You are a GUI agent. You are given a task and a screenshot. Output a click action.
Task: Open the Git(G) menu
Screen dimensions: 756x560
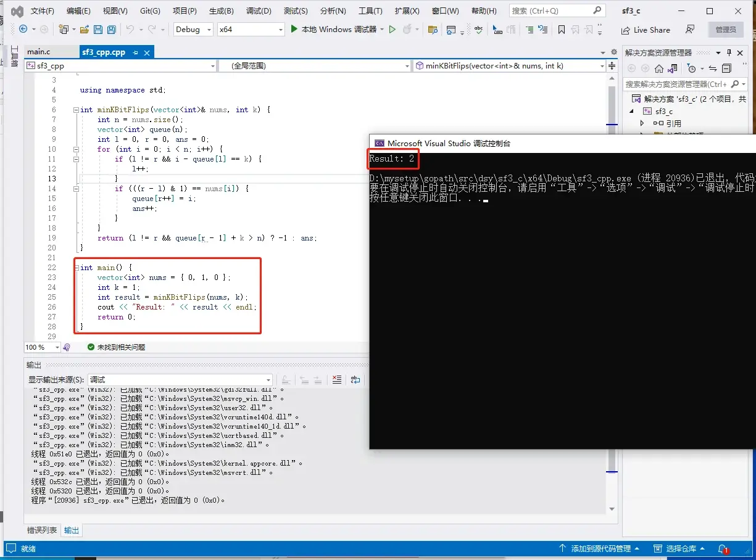point(150,11)
